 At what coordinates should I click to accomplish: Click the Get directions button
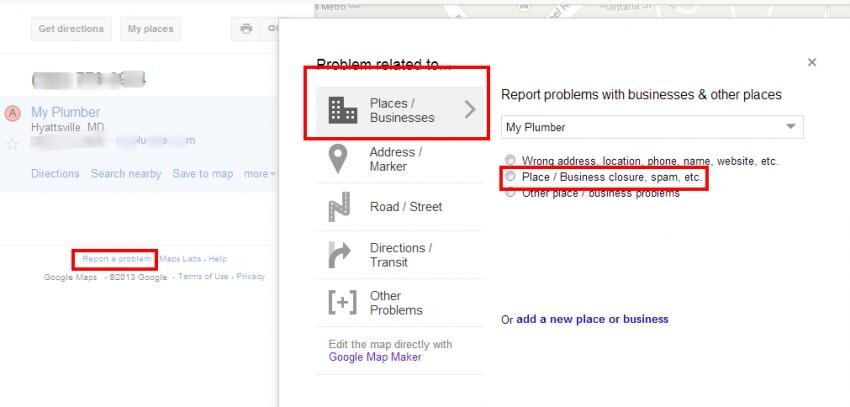coord(71,29)
